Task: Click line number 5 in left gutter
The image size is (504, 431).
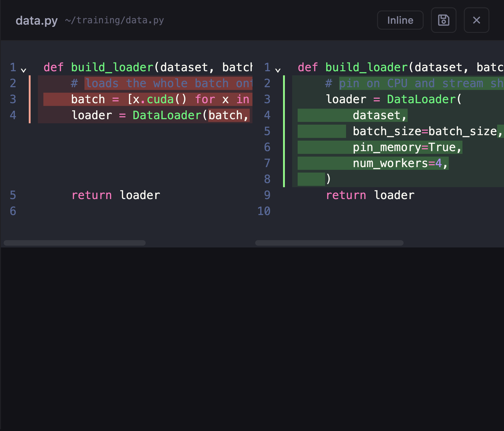Action: pyautogui.click(x=13, y=195)
